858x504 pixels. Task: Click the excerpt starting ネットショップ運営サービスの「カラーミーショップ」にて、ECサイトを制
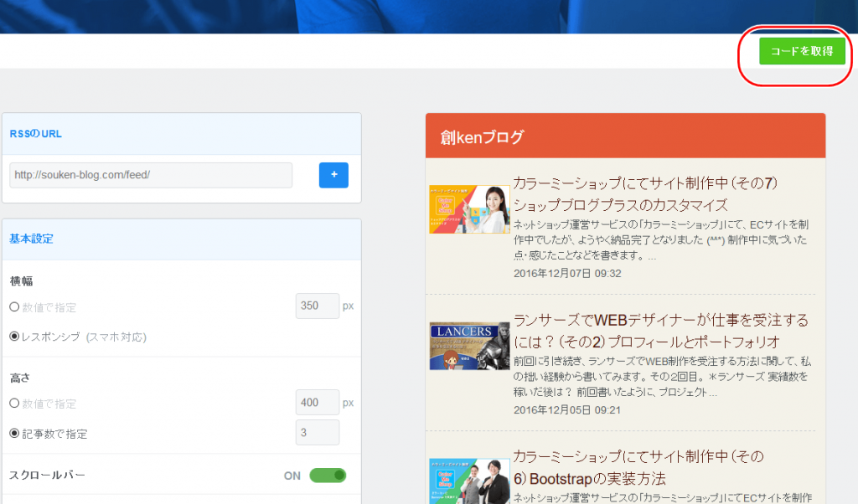(660, 240)
